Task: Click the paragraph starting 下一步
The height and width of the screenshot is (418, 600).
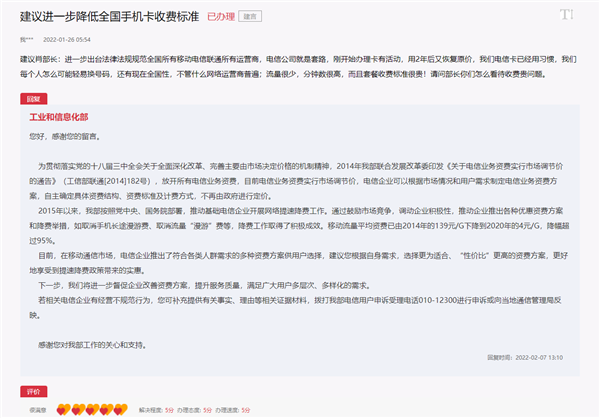Action: point(204,285)
